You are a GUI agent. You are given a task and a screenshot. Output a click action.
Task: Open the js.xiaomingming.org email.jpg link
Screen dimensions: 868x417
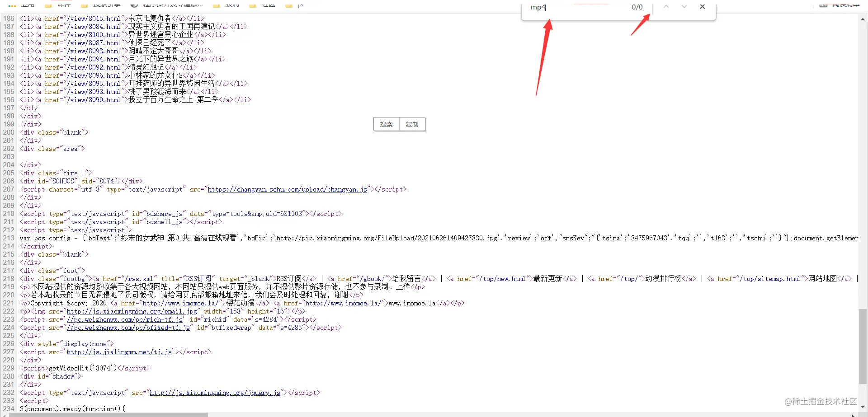click(x=132, y=311)
